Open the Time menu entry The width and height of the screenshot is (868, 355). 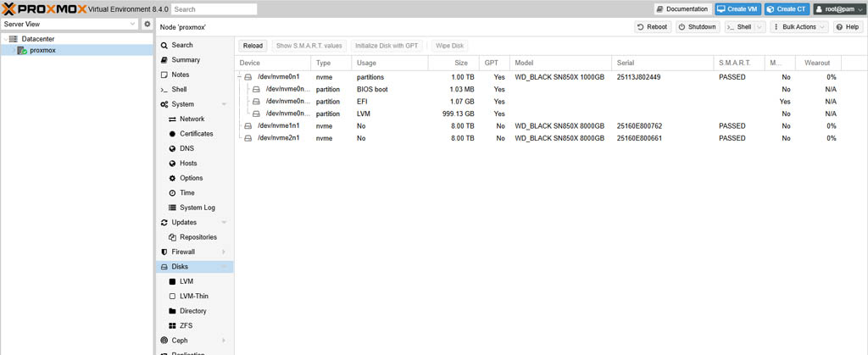pyautogui.click(x=194, y=193)
